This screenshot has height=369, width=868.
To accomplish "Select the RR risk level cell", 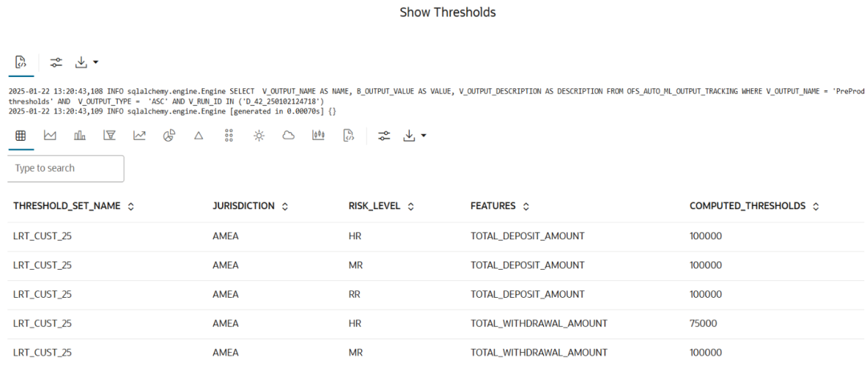I will click(355, 294).
